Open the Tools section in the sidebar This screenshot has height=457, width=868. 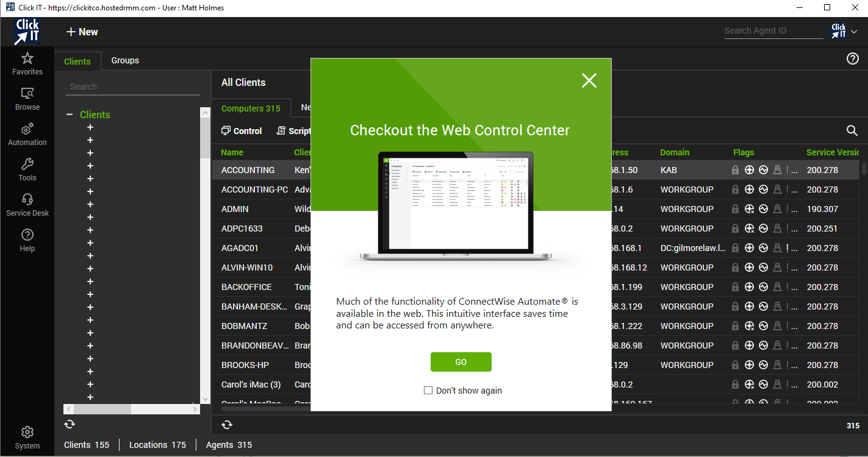pos(27,170)
